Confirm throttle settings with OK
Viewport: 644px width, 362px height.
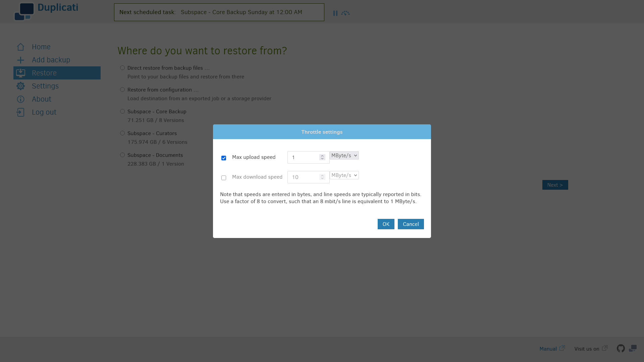coord(386,224)
